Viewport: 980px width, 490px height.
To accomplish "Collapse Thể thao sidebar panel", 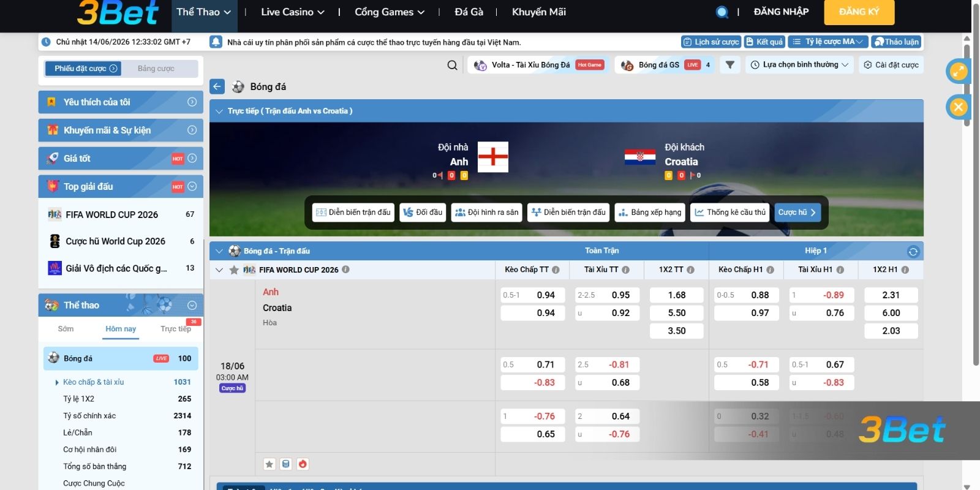I will [x=192, y=305].
